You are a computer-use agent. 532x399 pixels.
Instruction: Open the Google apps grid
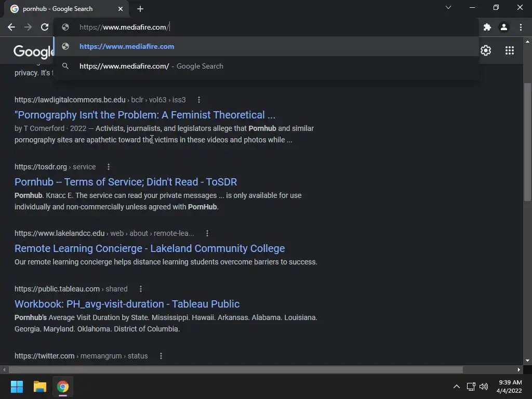510,50
